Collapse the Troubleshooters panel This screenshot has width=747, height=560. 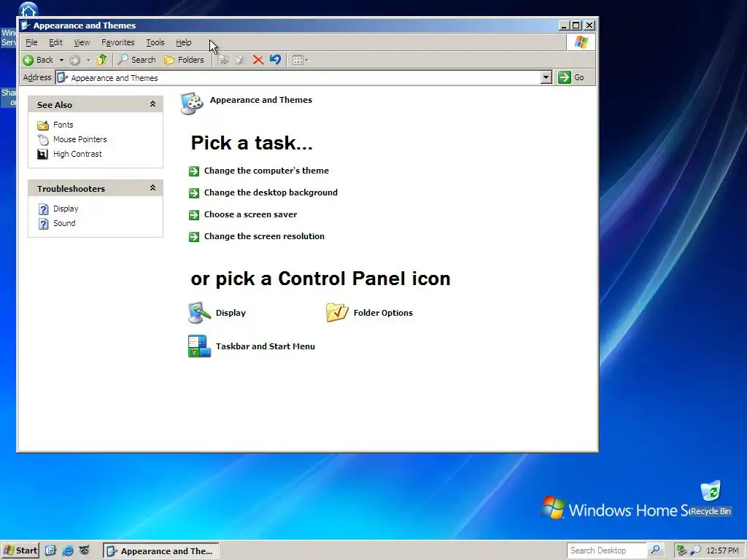[x=152, y=188]
